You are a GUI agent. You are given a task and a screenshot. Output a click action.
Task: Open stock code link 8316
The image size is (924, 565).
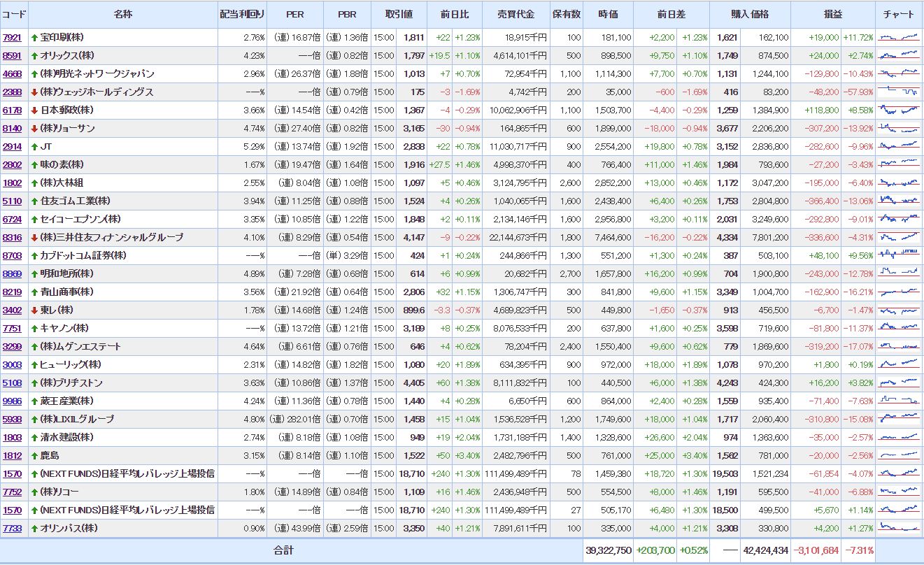click(12, 237)
